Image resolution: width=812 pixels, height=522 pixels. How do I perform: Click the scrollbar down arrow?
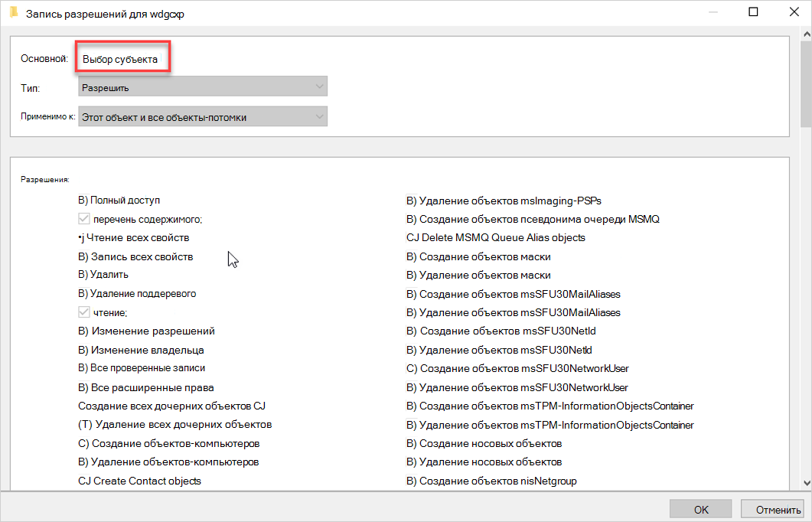pos(807,483)
